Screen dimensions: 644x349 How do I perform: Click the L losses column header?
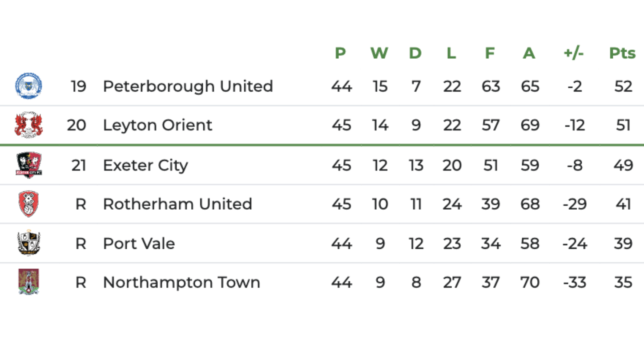[x=451, y=53]
